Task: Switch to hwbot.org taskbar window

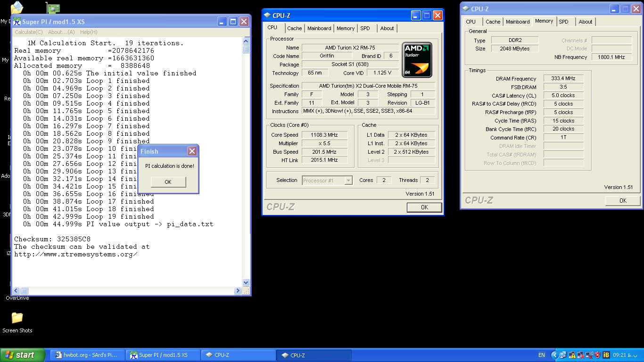Action: coord(88,355)
